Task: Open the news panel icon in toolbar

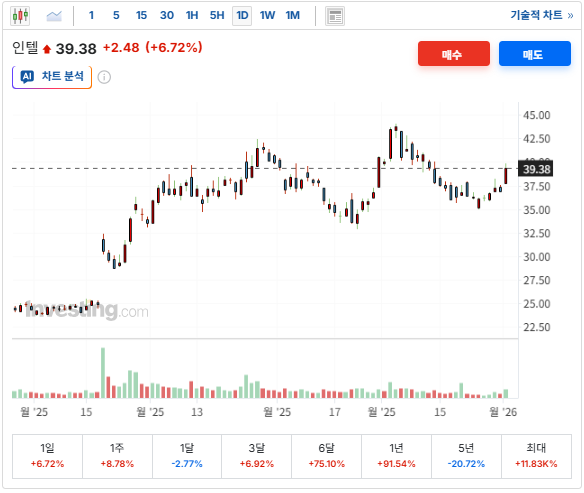Action: (335, 16)
